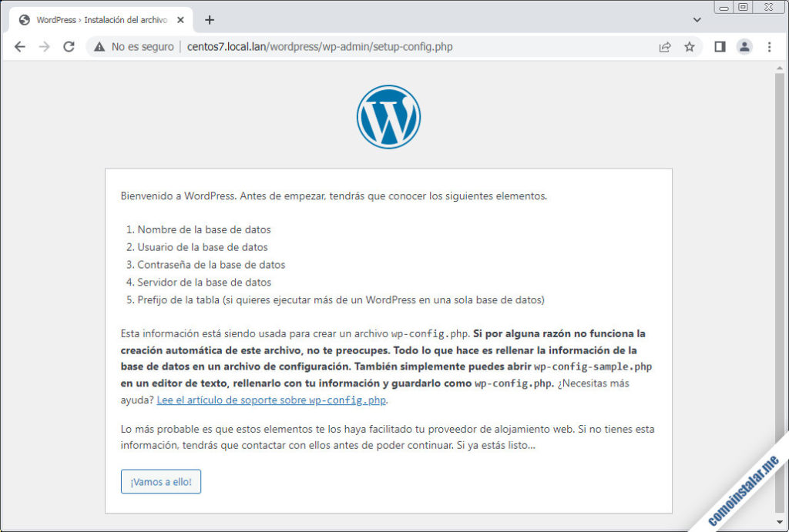Open the browser side panel icon
The width and height of the screenshot is (789, 532).
pyautogui.click(x=719, y=46)
